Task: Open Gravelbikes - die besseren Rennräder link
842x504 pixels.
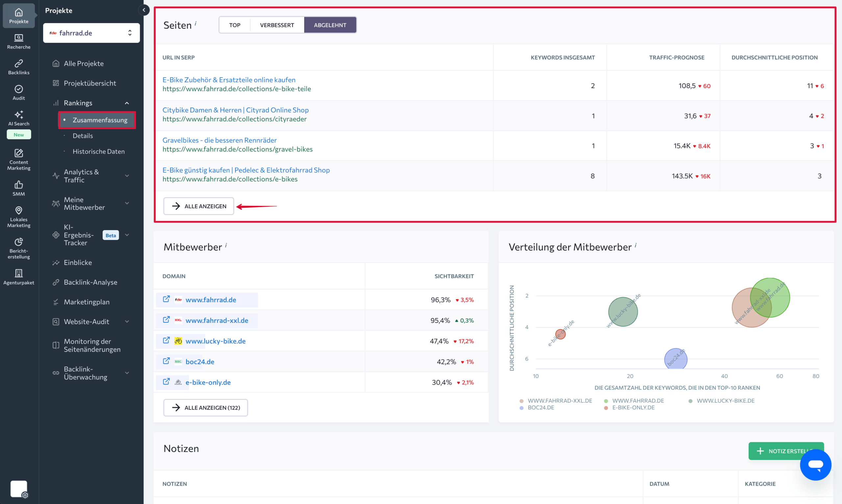Action: point(219,140)
